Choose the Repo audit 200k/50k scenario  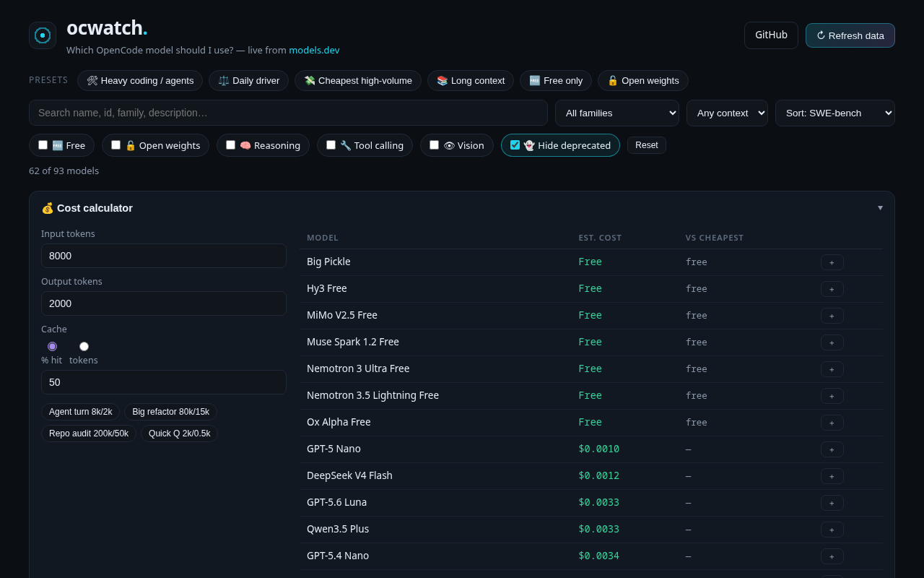89,433
